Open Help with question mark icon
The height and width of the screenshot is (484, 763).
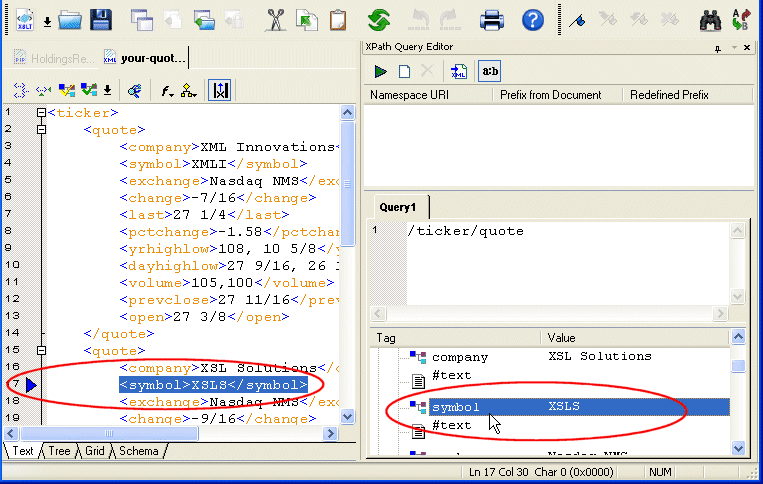(533, 20)
